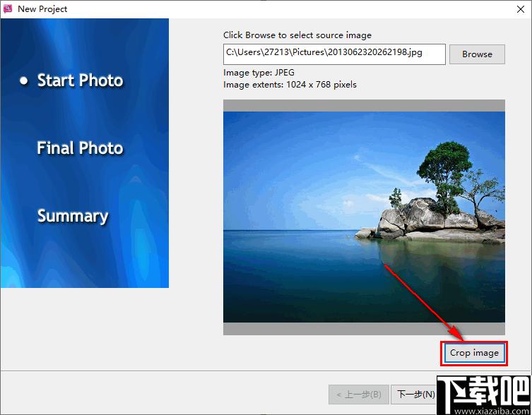Click the Crop image button
The width and height of the screenshot is (532, 415).
[474, 353]
